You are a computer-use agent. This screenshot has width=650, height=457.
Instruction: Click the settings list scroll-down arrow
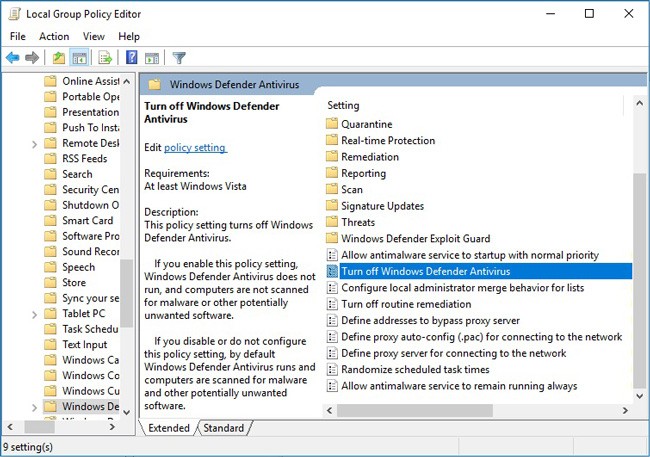point(639,396)
